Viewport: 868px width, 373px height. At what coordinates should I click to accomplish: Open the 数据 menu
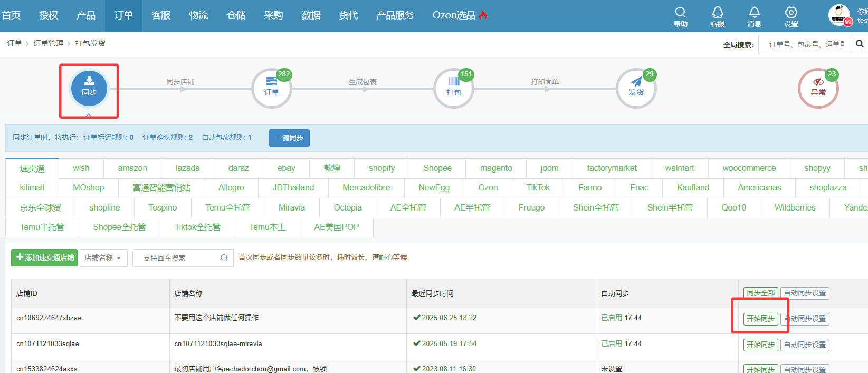click(x=311, y=15)
